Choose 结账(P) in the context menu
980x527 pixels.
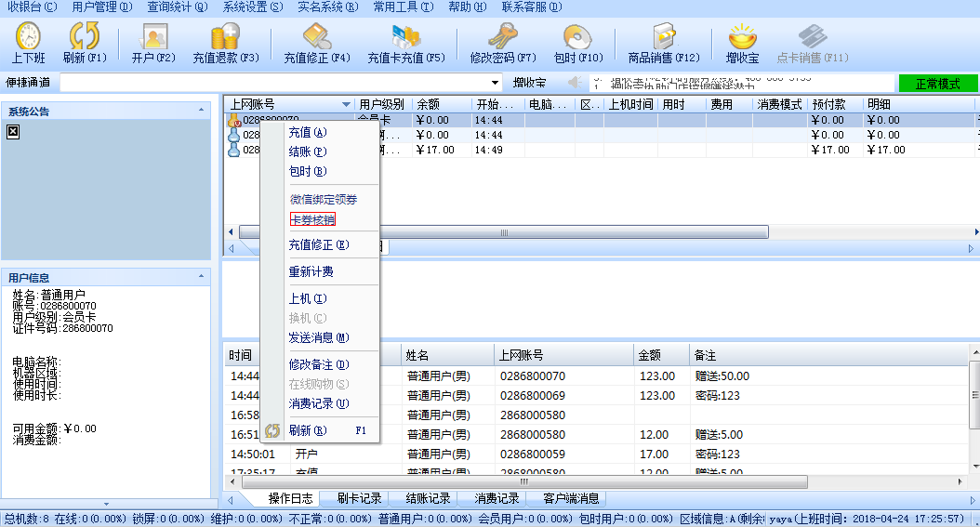click(308, 152)
